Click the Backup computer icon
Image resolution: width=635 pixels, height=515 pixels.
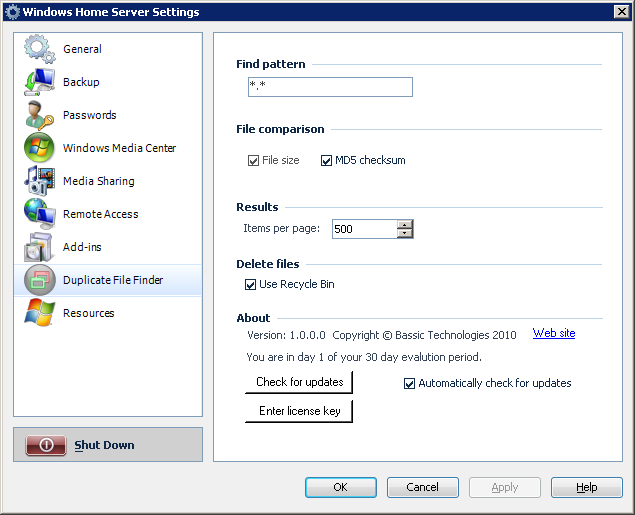(x=39, y=82)
